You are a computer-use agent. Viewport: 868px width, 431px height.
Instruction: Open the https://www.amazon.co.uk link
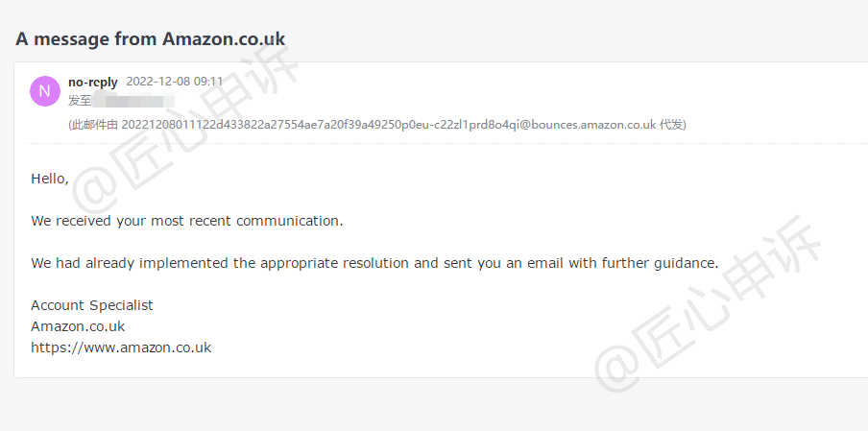click(121, 347)
